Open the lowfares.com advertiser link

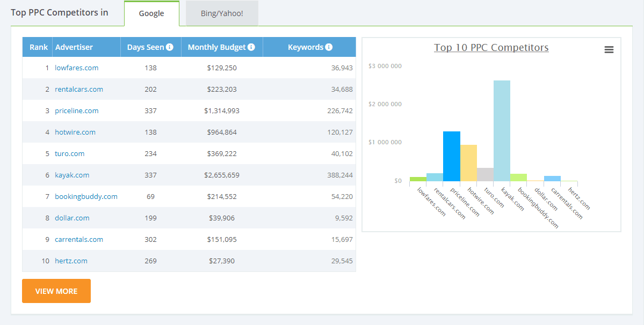76,68
